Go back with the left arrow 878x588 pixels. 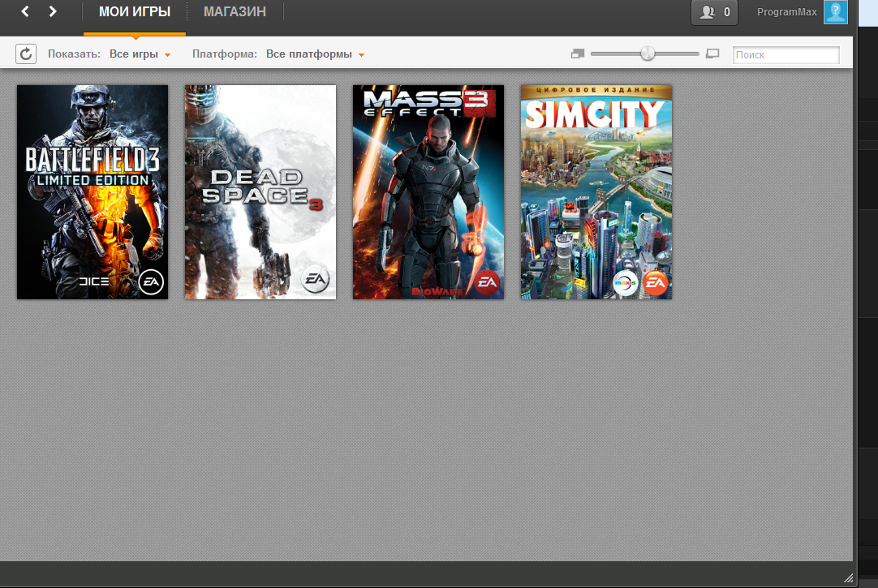coord(25,11)
